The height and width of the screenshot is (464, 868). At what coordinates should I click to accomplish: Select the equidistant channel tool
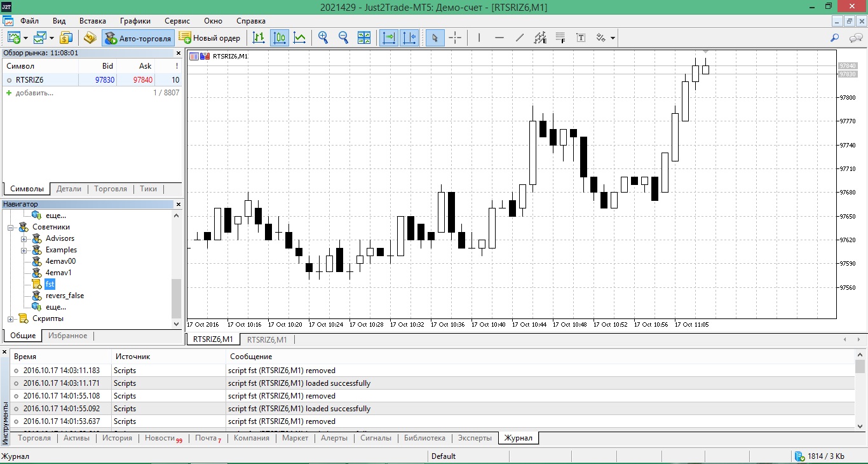[540, 38]
